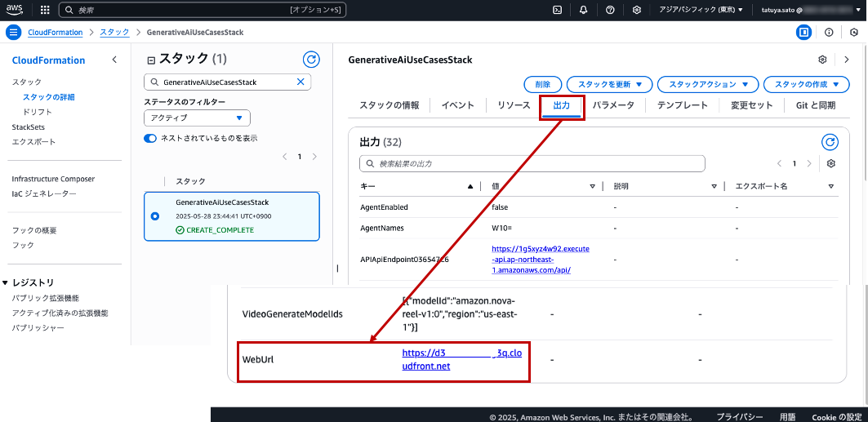This screenshot has width=868, height=422.
Task: Open the APIApiEndpoint execute-api link
Action: point(541,260)
